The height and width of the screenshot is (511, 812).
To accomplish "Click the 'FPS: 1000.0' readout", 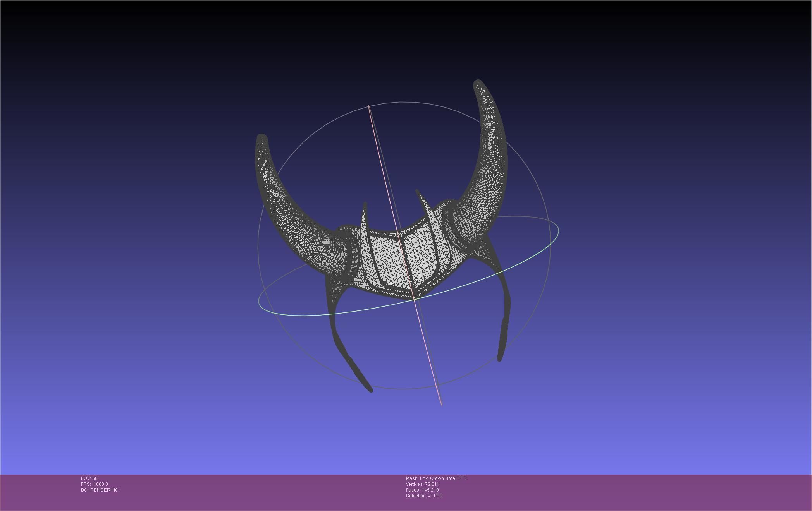I will (95, 484).
